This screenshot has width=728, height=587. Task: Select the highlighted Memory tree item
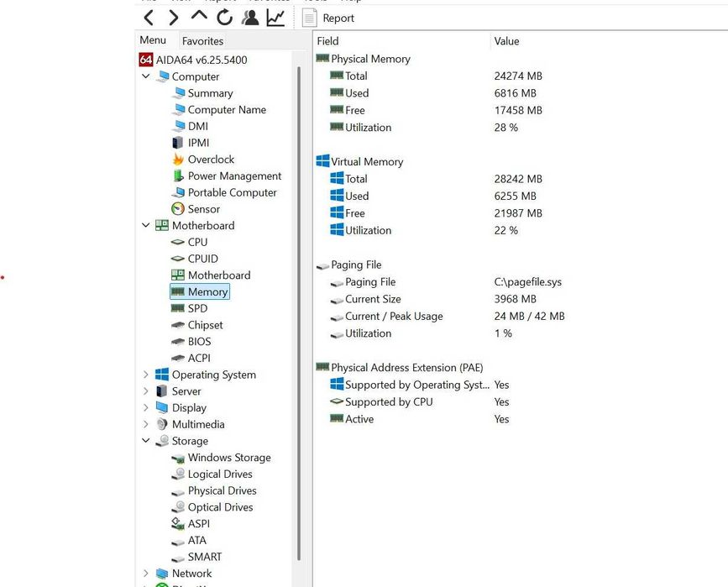tap(200, 291)
